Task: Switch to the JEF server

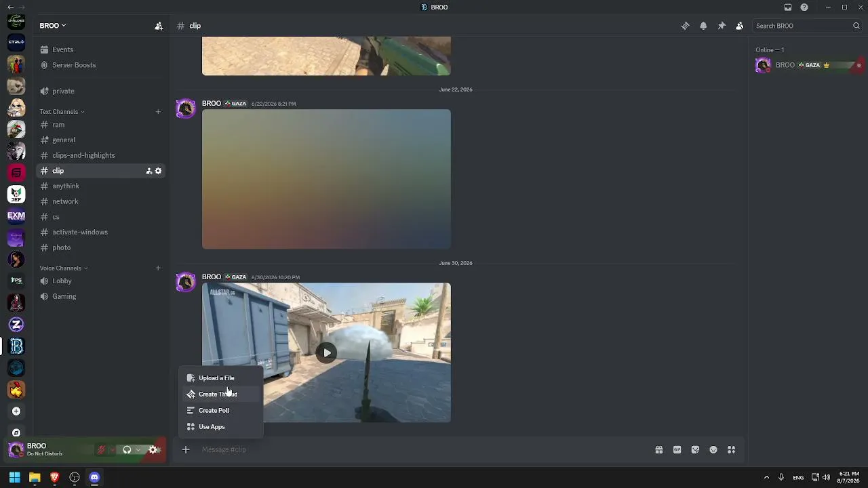Action: tap(16, 195)
